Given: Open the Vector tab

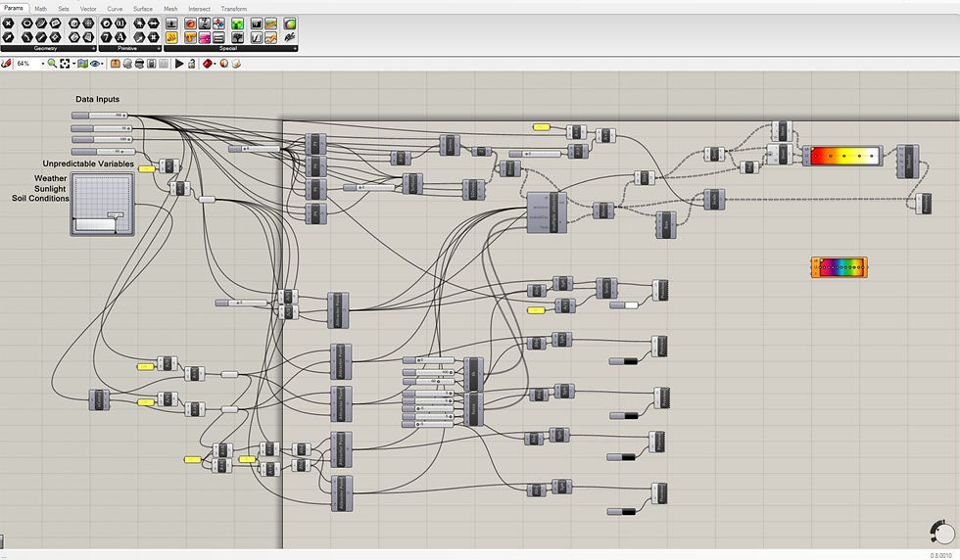Looking at the screenshot, I should tap(88, 9).
